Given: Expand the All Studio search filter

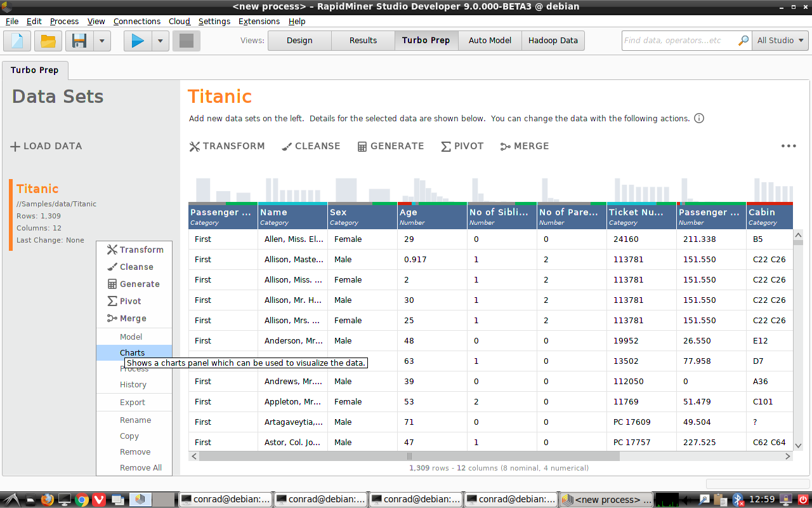Looking at the screenshot, I should (x=780, y=40).
